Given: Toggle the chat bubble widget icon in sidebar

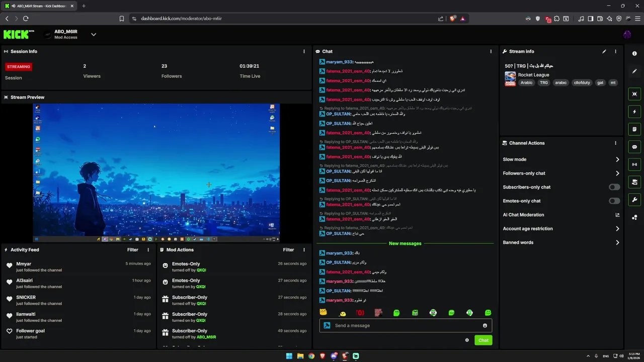Looking at the screenshot, I should 634,147.
